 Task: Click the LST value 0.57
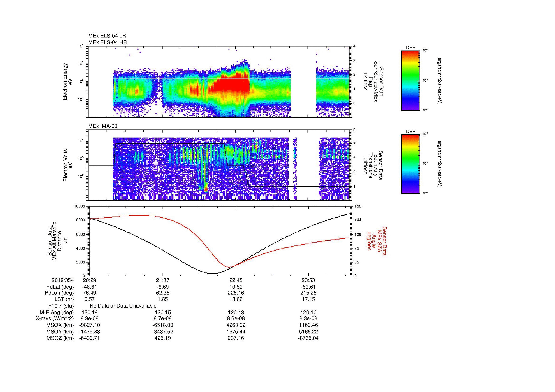[90, 299]
